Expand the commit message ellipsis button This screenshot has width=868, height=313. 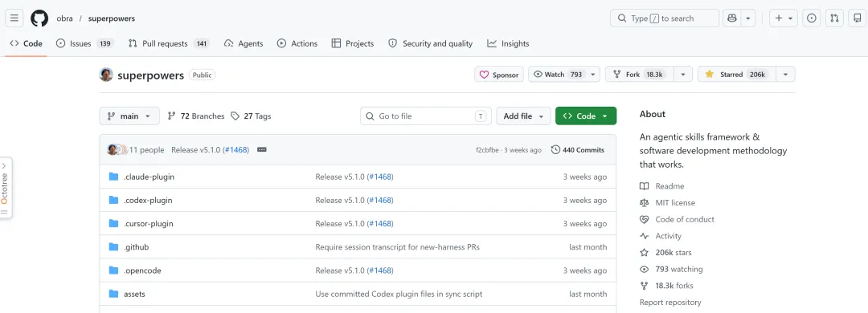pyautogui.click(x=262, y=150)
